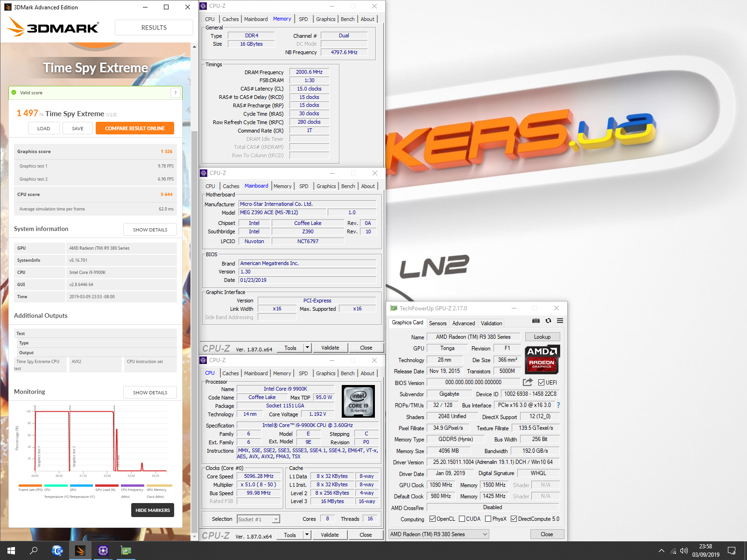Click the LOAD button
The image size is (747, 560).
pos(44,128)
